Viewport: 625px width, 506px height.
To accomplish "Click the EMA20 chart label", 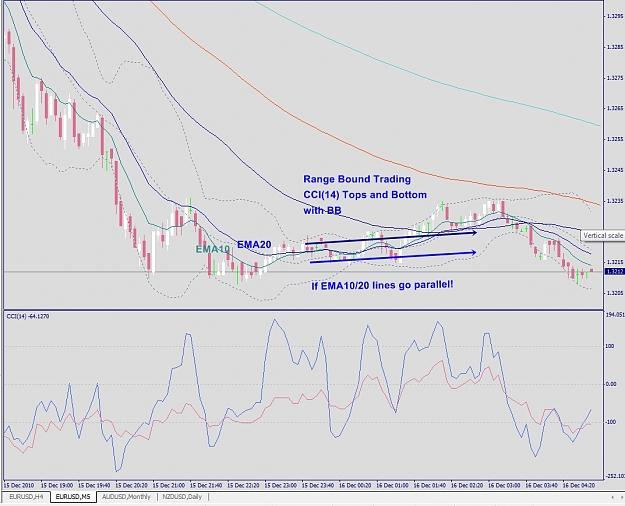I will [x=254, y=244].
